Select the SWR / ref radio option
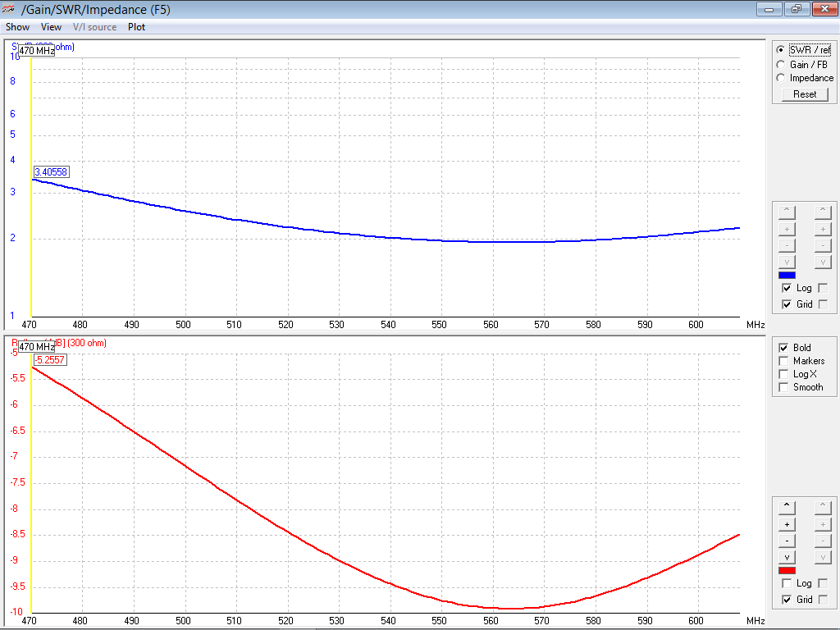 [780, 49]
